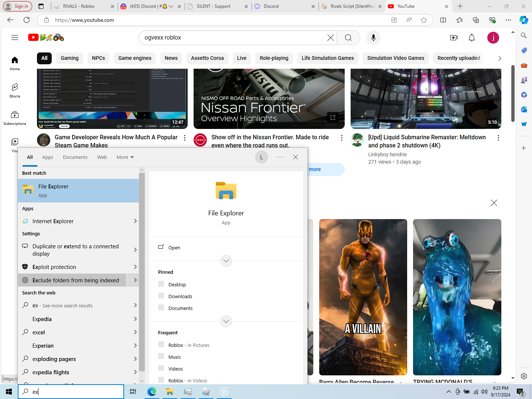Image resolution: width=532 pixels, height=399 pixels.
Task: Launch Microsoft Edge from the taskbar
Action: (x=152, y=392)
